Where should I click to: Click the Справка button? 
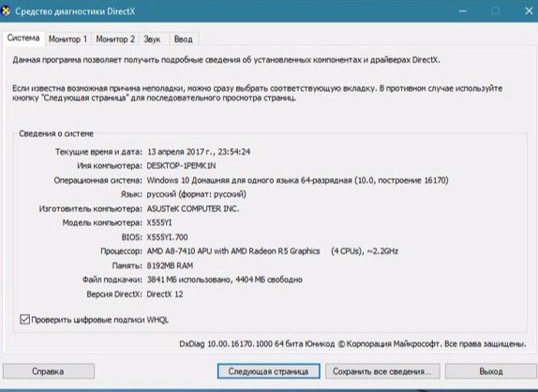(x=49, y=371)
